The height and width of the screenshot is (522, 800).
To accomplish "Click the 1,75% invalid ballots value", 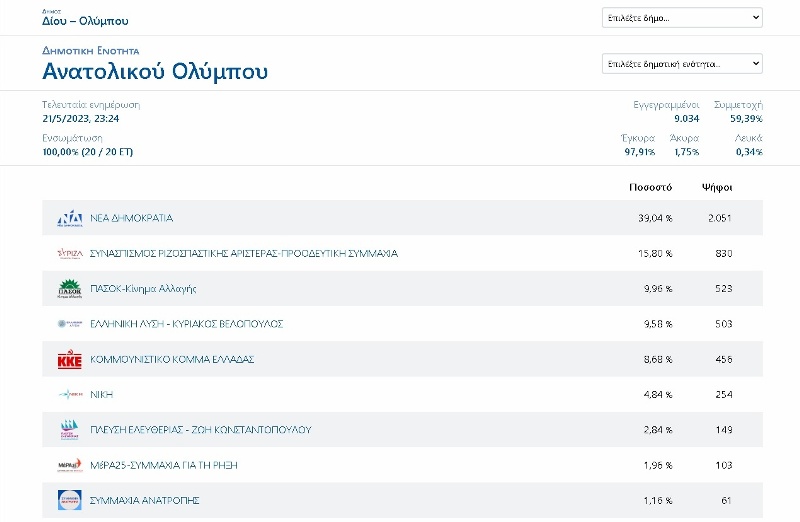I will tap(687, 152).
